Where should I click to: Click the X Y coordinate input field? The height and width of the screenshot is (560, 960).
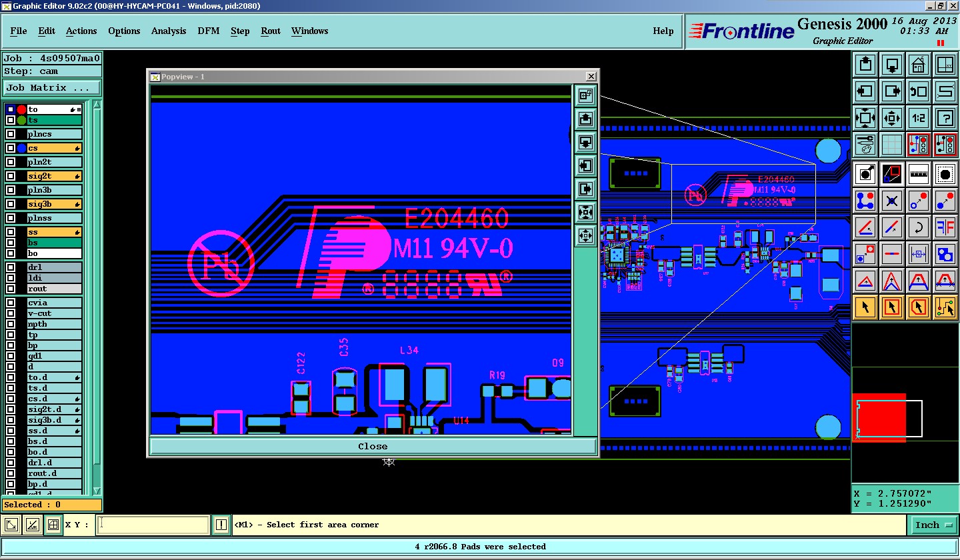[x=153, y=525]
